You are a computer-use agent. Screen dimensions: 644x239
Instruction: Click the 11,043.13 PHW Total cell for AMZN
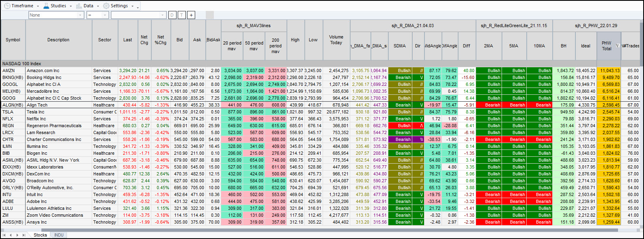[x=609, y=70]
